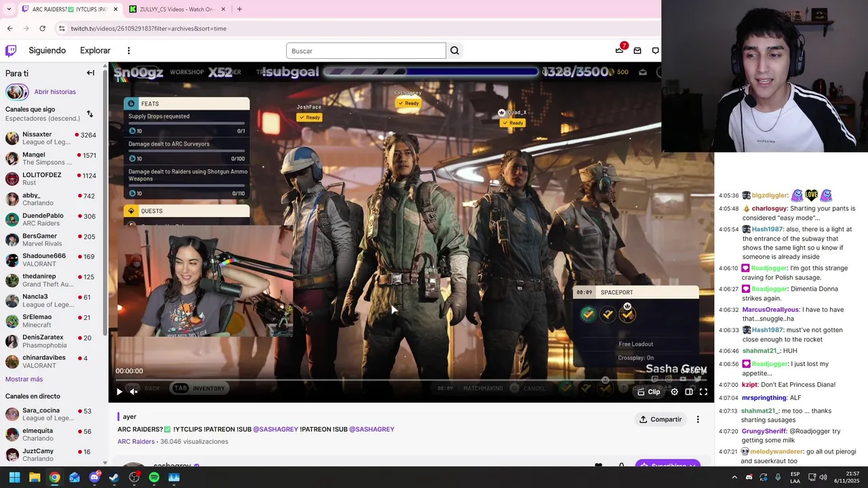
Task: Open the Siguiendo page
Action: coord(47,51)
